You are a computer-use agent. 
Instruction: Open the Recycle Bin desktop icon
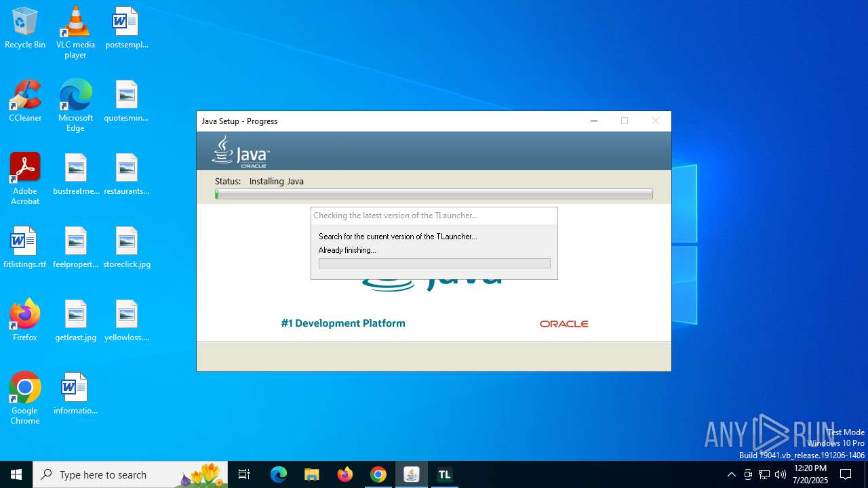click(25, 28)
